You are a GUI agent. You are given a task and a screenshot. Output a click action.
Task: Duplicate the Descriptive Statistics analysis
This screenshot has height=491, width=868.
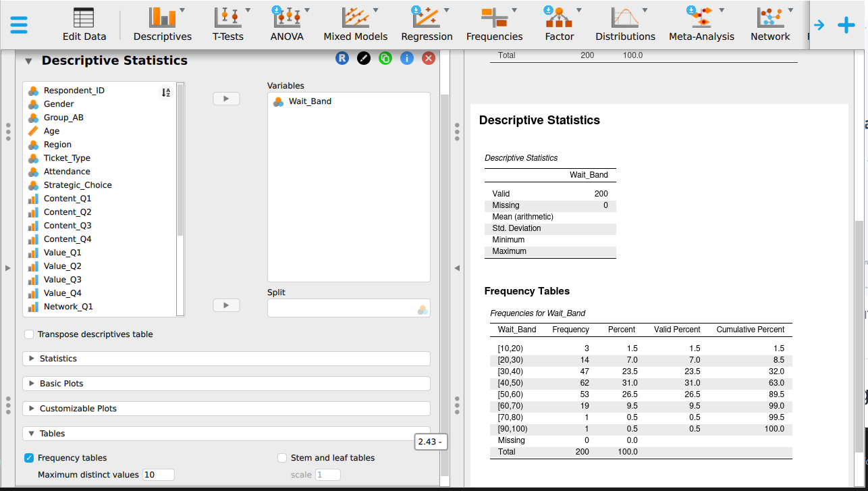(385, 59)
